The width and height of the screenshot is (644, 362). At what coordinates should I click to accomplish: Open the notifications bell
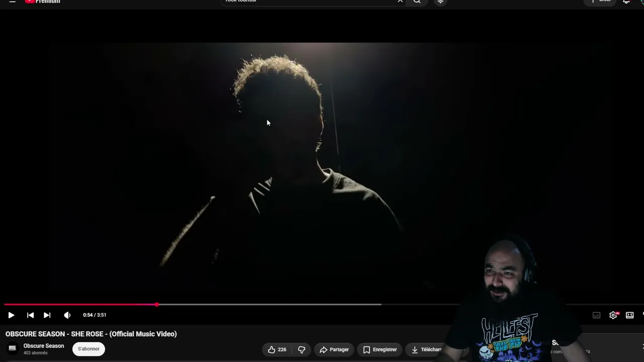[626, 2]
